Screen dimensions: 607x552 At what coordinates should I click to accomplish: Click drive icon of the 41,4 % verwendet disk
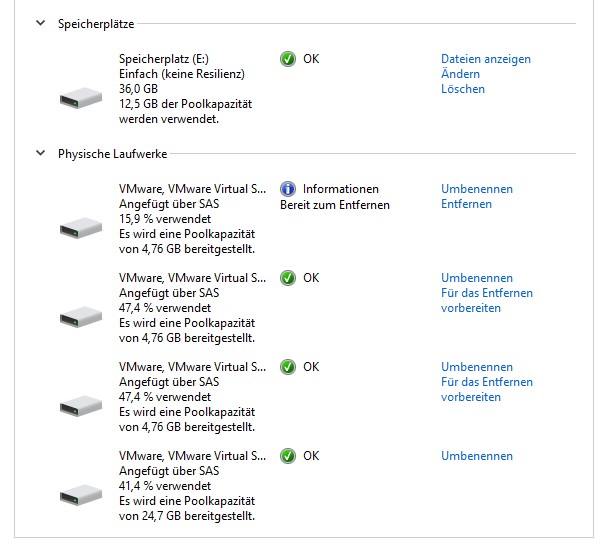coord(81,495)
